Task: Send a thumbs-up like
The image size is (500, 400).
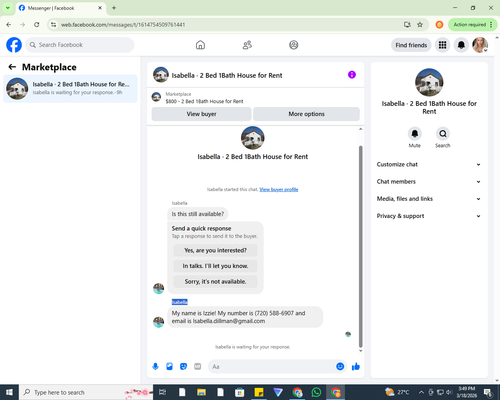Action: coord(356,367)
